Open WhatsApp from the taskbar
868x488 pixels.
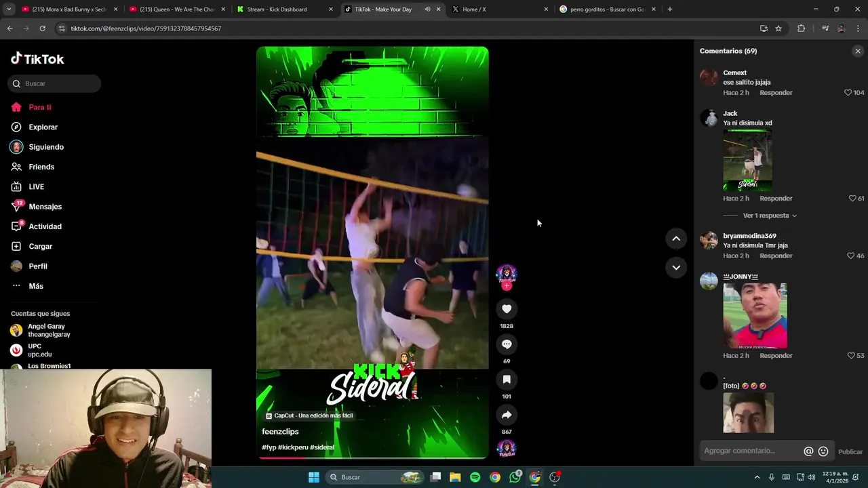[515, 477]
